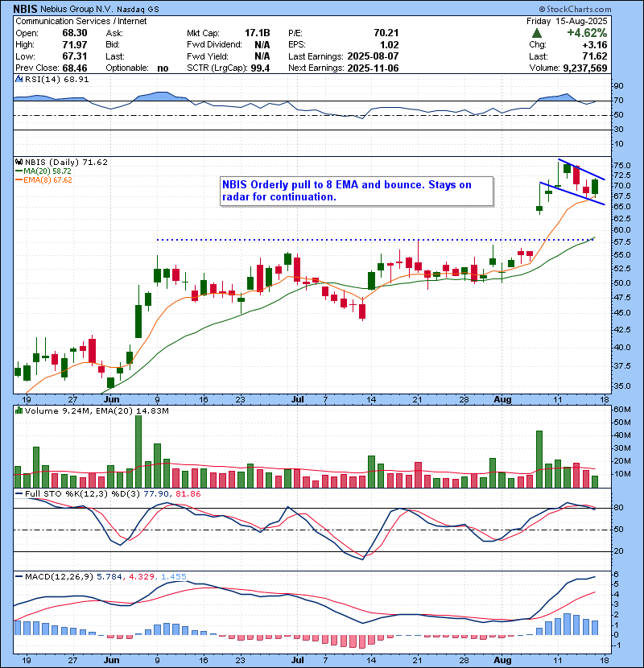The width and height of the screenshot is (644, 668).
Task: Click the High price 71.97
Action: point(75,45)
